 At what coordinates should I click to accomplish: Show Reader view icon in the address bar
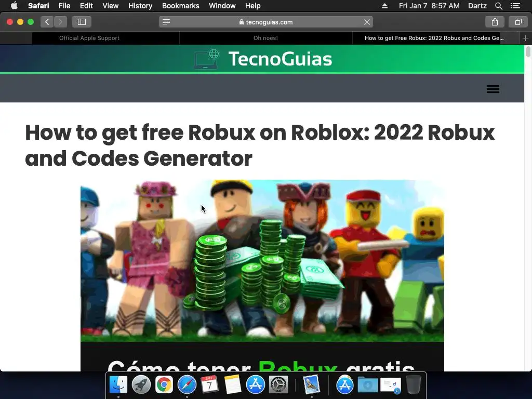click(166, 22)
